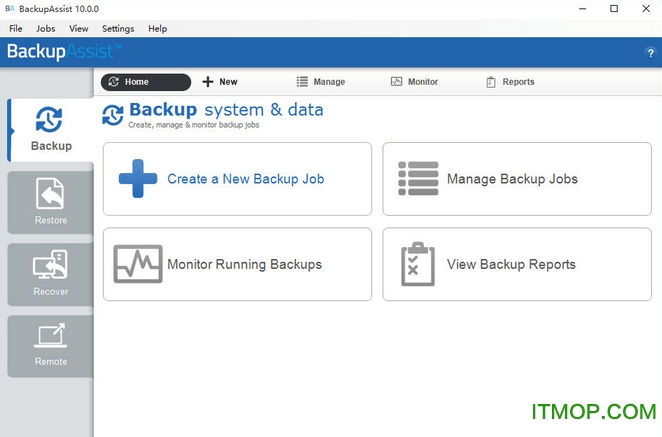
Task: Open the Help menu
Action: (158, 29)
